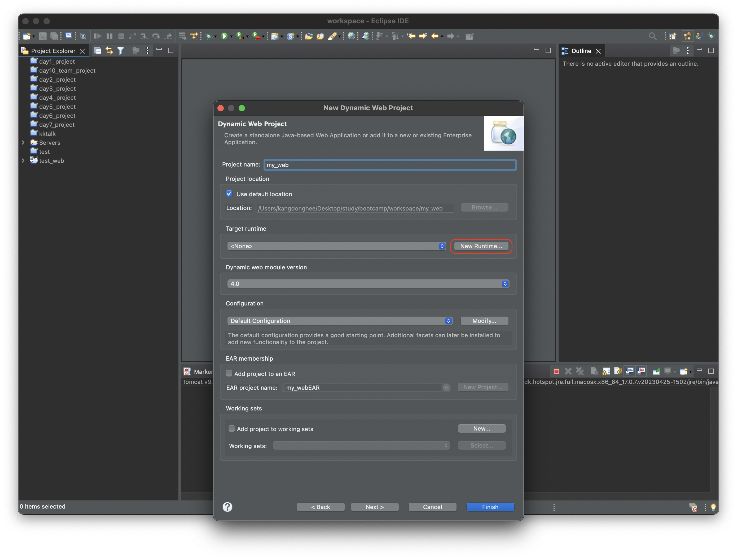Toggle the console Scroll Lock icon
This screenshot has width=737, height=560.
tap(606, 371)
